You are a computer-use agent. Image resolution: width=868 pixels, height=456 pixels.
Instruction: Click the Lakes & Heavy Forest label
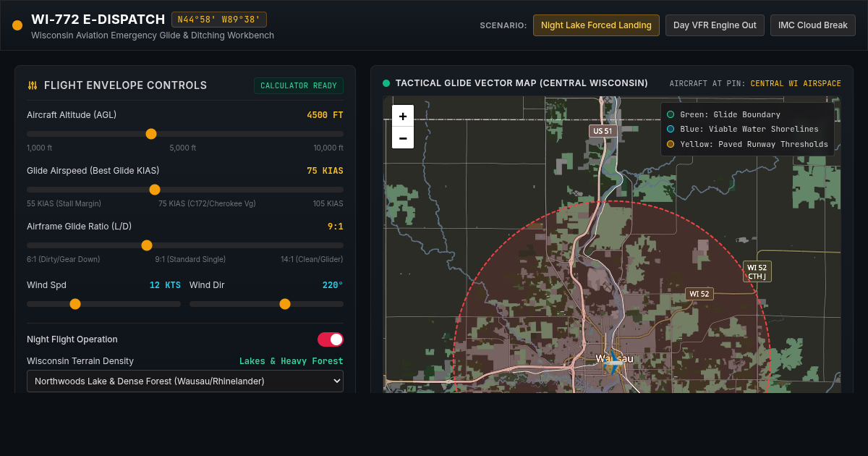pyautogui.click(x=292, y=361)
